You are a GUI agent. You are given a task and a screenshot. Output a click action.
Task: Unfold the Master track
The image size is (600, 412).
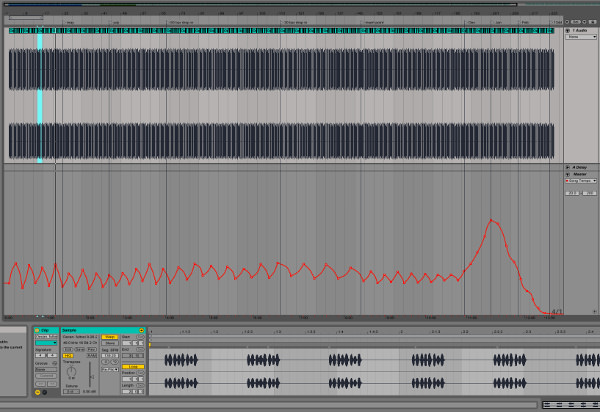click(x=567, y=174)
